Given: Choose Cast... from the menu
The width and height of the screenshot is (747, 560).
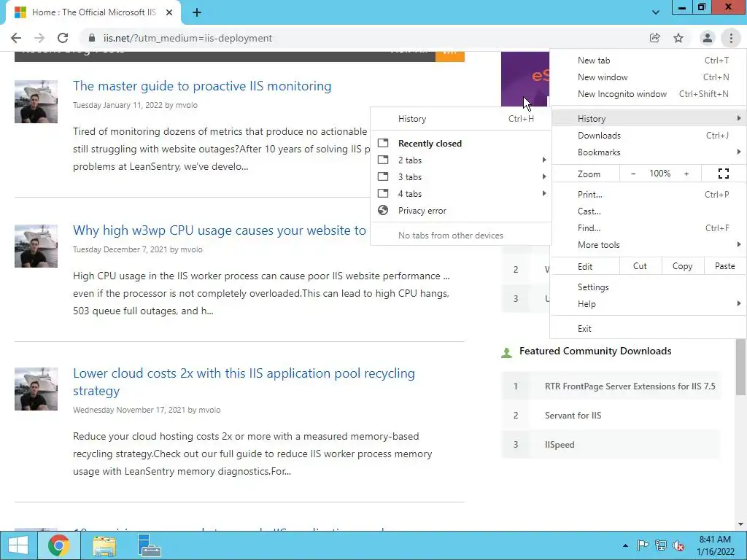Looking at the screenshot, I should click(x=648, y=211).
